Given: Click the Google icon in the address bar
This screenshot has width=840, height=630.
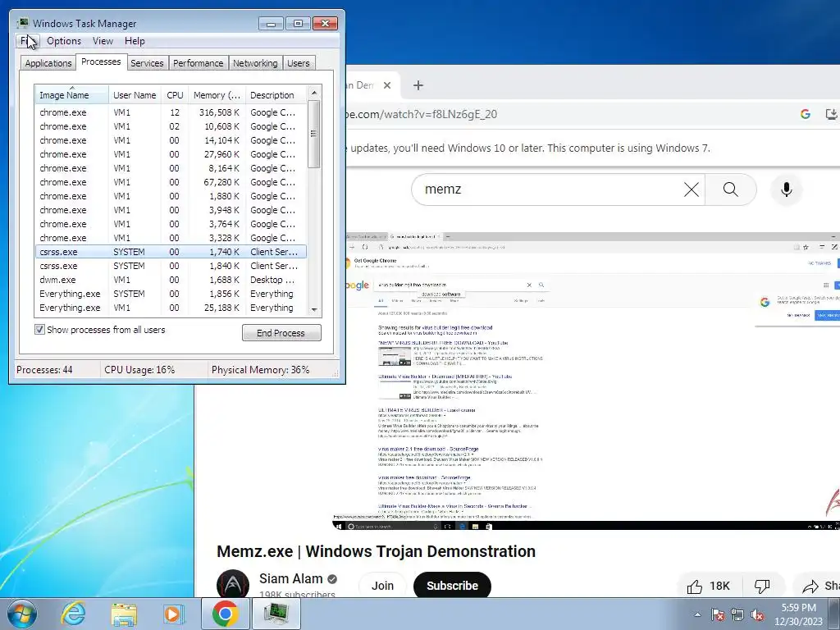Looking at the screenshot, I should click(806, 113).
